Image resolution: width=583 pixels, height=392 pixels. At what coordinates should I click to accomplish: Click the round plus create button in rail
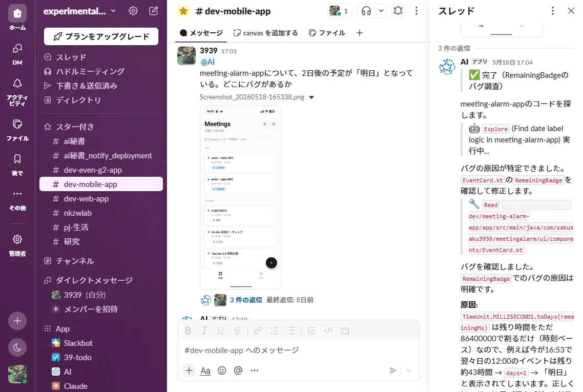17,321
